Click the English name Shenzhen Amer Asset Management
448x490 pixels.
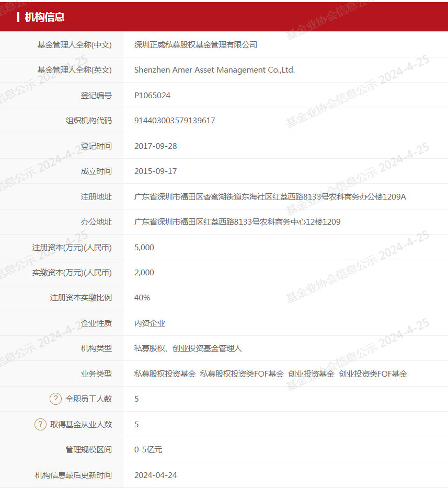[214, 70]
